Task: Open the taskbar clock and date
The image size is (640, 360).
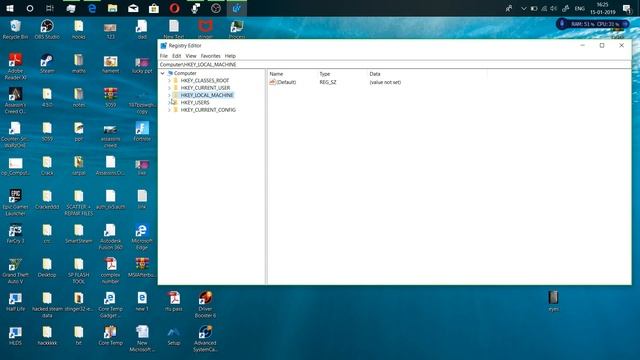Action: pyautogui.click(x=602, y=8)
